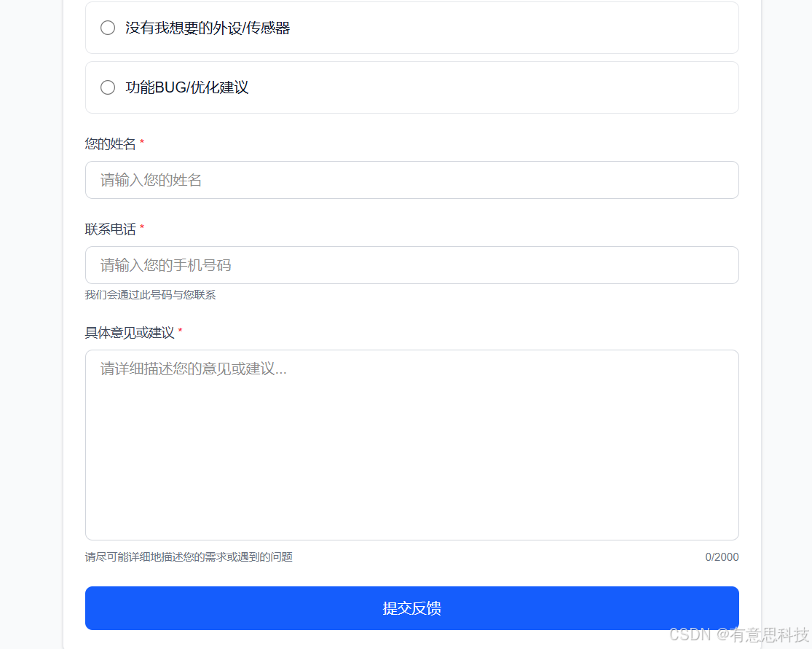Viewport: 812px width, 649px height.
Task: Focus the 请输入您的姓名 name field
Action: pos(411,180)
